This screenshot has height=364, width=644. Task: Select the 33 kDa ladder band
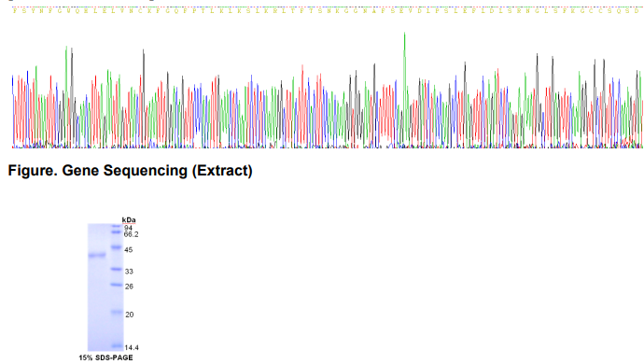(117, 270)
